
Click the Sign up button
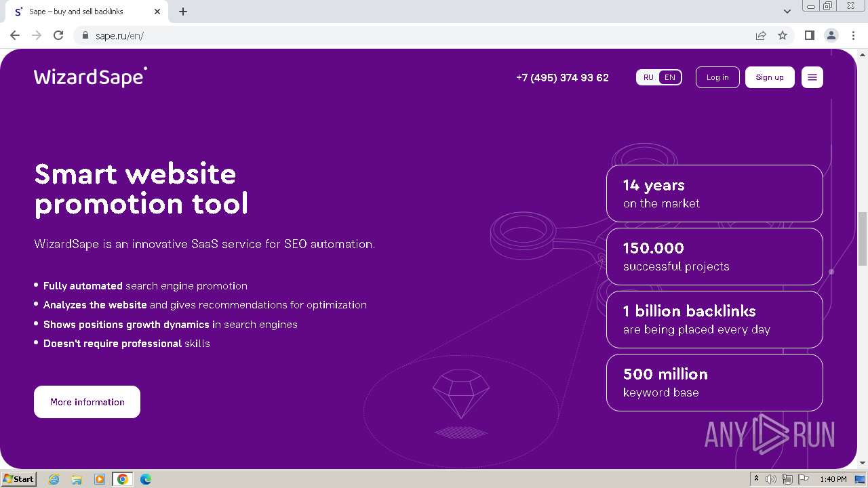tap(770, 77)
